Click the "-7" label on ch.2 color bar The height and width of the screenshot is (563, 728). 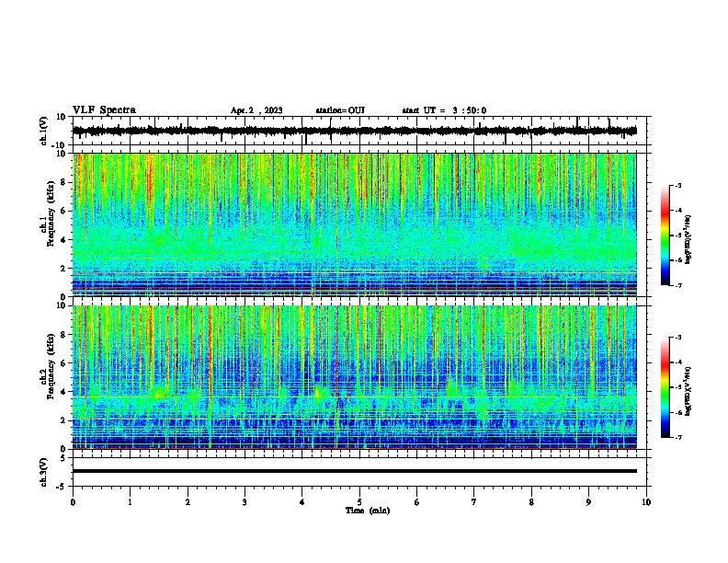click(x=678, y=437)
